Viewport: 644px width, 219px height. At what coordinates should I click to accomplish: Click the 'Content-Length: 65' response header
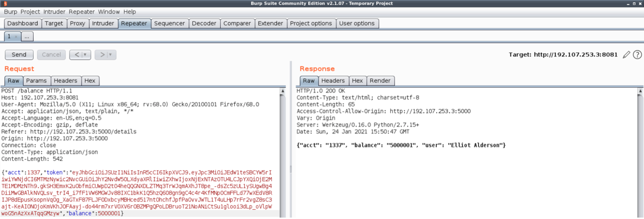[x=325, y=104]
